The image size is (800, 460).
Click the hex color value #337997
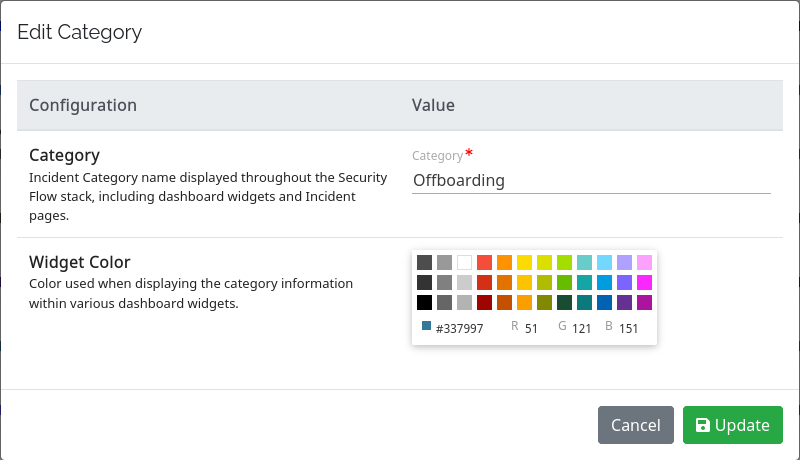pyautogui.click(x=460, y=328)
